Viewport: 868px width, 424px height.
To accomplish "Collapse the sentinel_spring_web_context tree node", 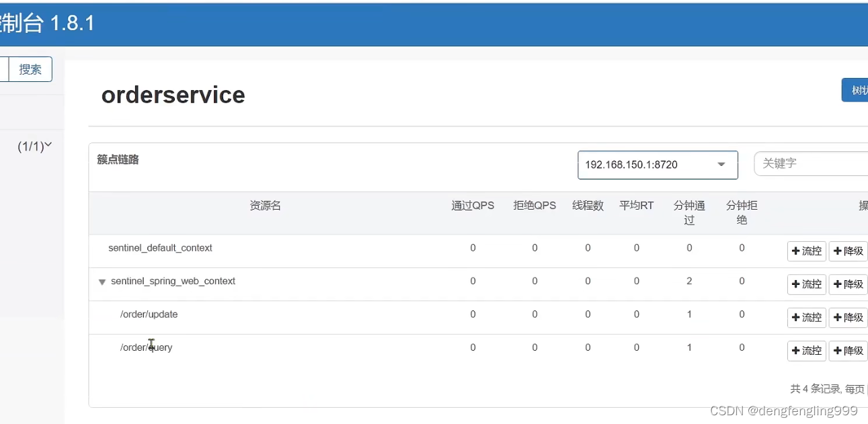I will pyautogui.click(x=102, y=282).
